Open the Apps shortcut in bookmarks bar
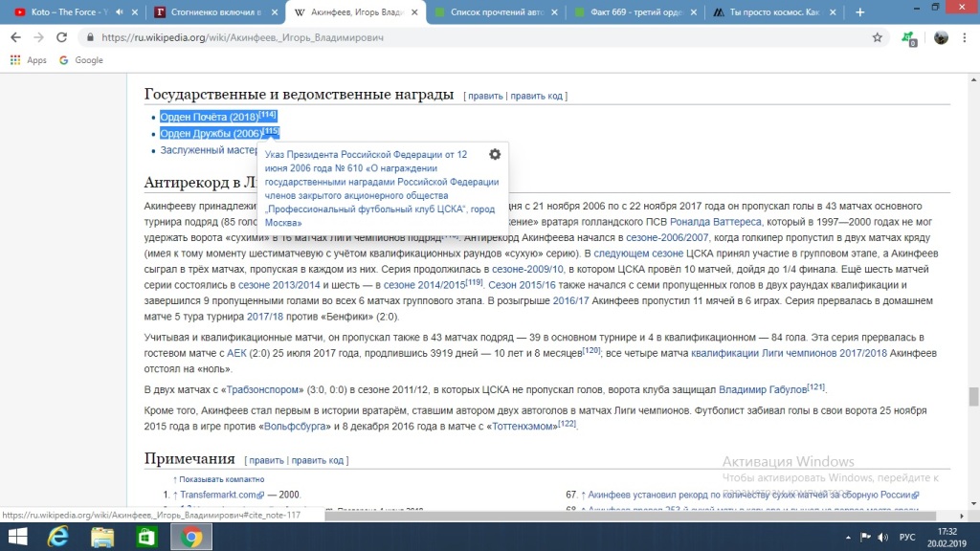Viewport: 980px width, 551px height. tap(29, 60)
